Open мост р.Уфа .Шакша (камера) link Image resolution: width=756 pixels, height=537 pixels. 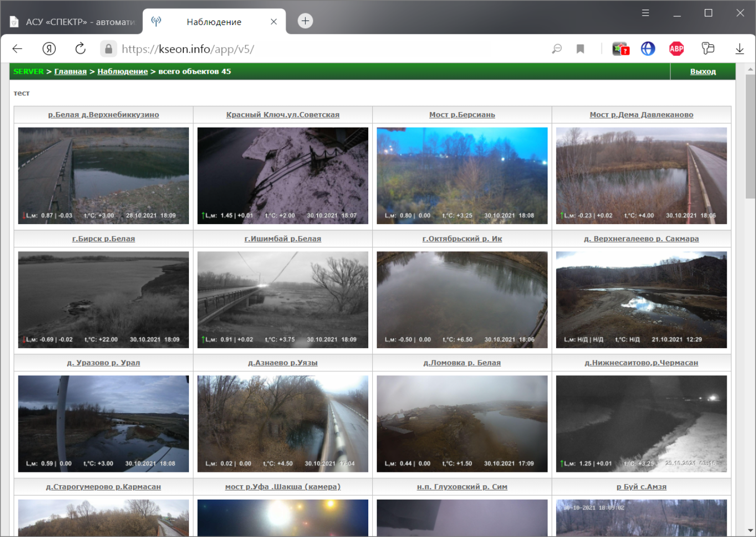283,486
